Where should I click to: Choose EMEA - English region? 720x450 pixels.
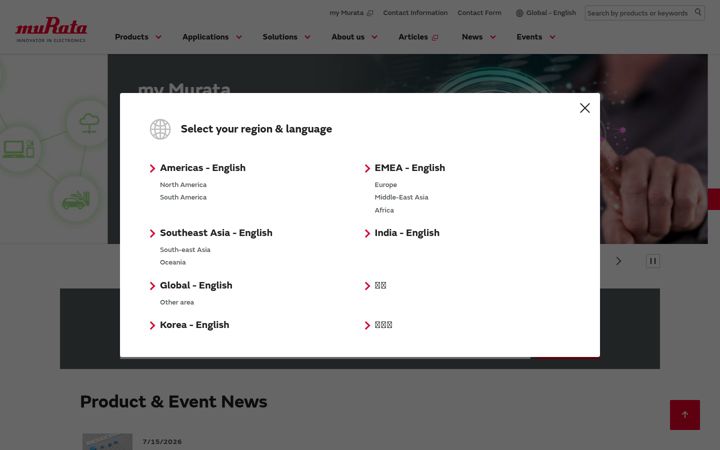[x=410, y=168]
